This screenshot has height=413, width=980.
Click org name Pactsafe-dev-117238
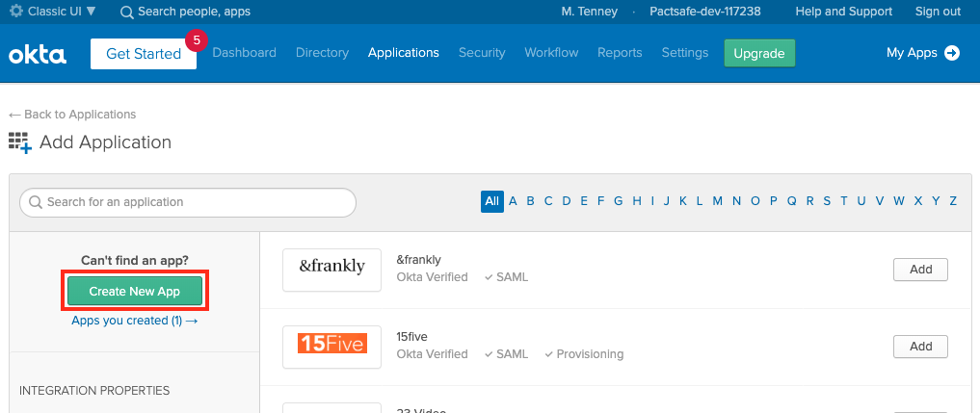(x=705, y=12)
